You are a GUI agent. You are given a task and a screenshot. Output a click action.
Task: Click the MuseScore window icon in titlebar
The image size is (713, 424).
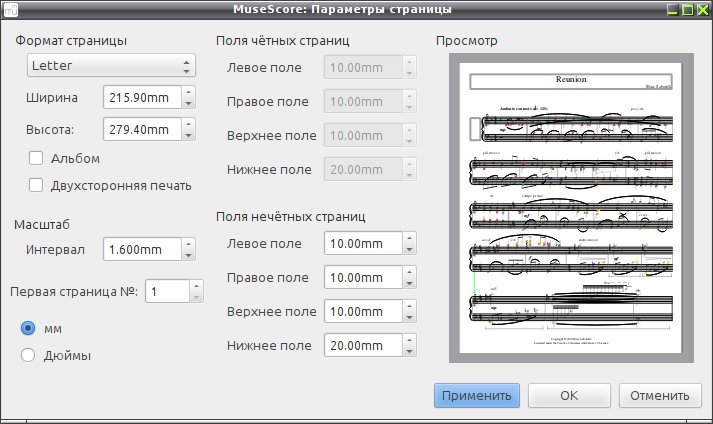[10, 10]
